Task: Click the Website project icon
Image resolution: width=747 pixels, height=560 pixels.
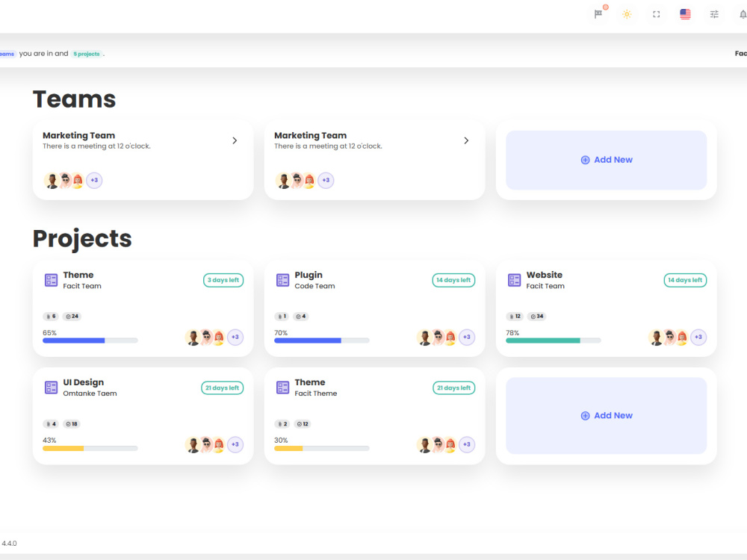Action: 514,280
